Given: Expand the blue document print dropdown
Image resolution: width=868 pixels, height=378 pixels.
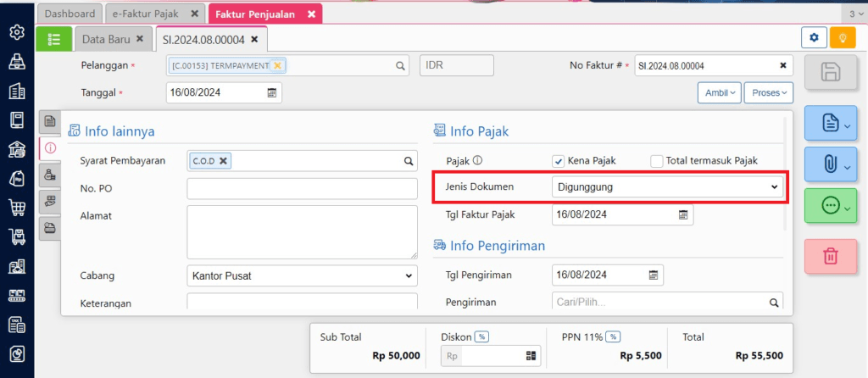Looking at the screenshot, I should tap(831, 124).
